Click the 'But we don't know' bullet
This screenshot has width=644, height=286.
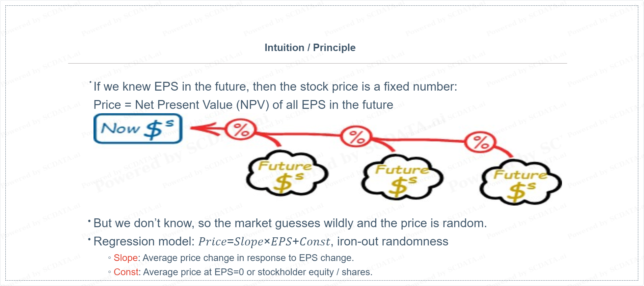(x=290, y=223)
